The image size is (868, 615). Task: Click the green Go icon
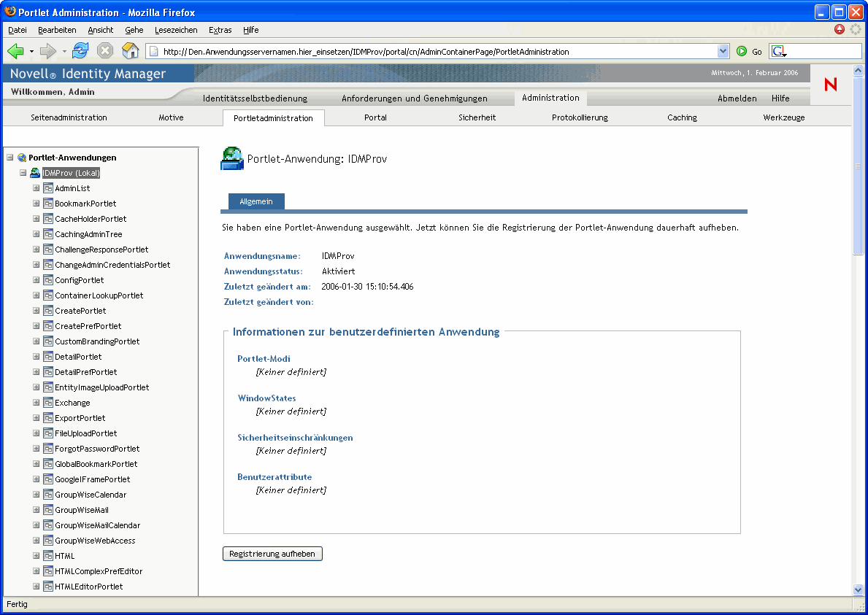point(742,52)
